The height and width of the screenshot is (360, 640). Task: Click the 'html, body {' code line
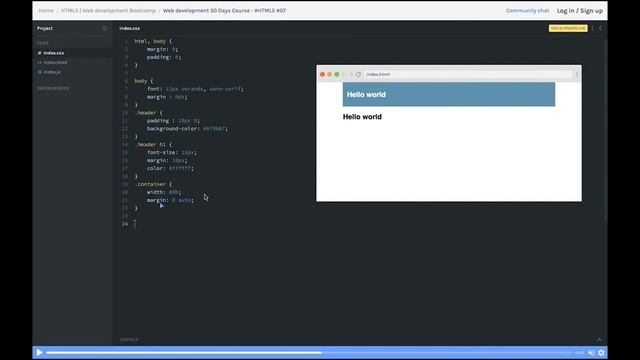pos(153,41)
